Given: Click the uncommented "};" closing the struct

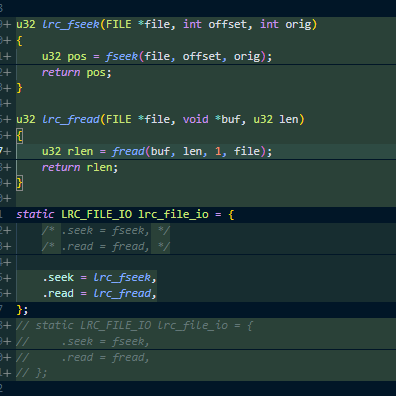Looking at the screenshot, I should 22,310.
